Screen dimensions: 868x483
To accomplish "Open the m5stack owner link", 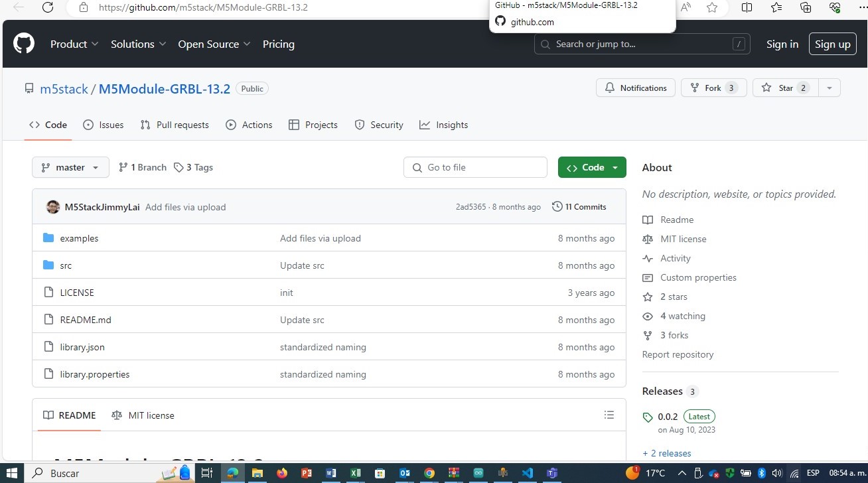I will tap(64, 89).
